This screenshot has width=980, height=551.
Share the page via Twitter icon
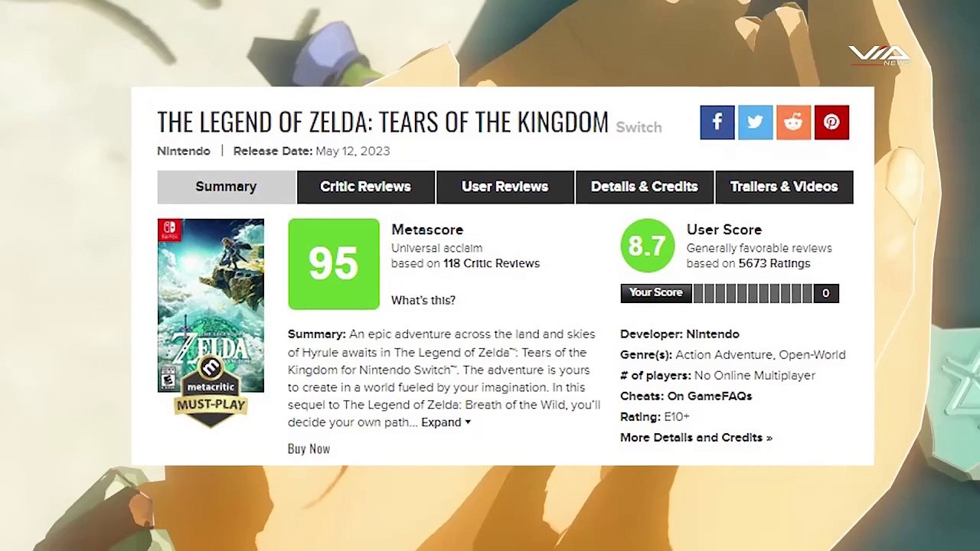coord(755,122)
